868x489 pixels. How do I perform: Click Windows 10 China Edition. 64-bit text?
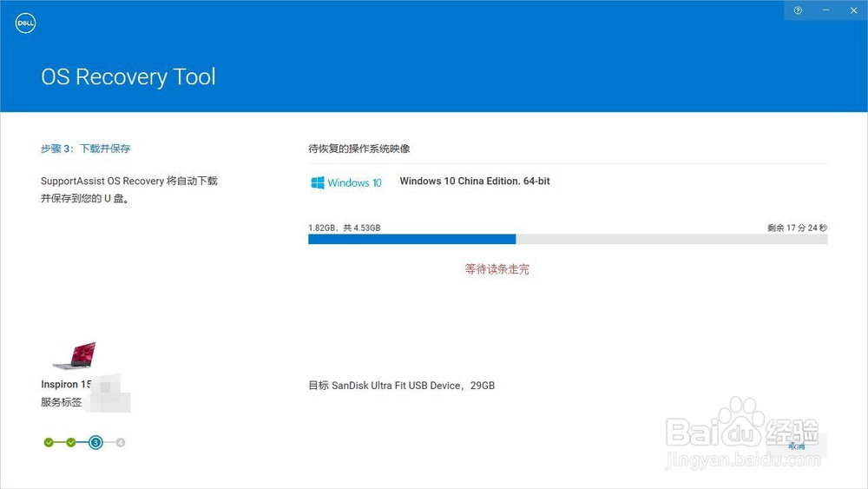pyautogui.click(x=475, y=181)
